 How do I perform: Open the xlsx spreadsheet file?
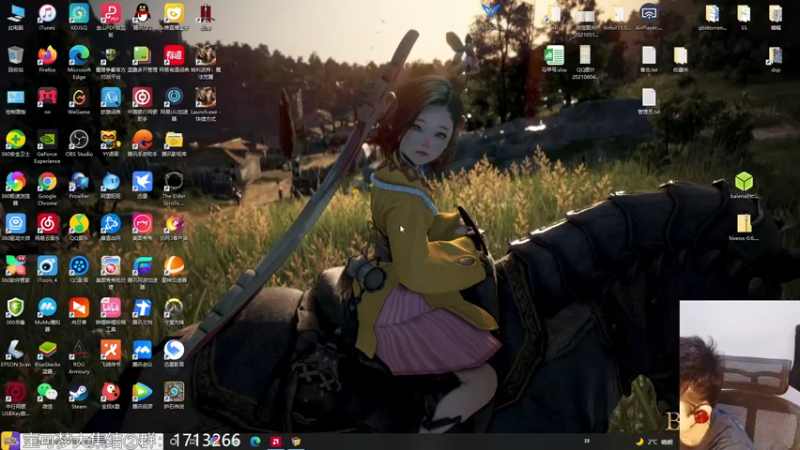(554, 59)
